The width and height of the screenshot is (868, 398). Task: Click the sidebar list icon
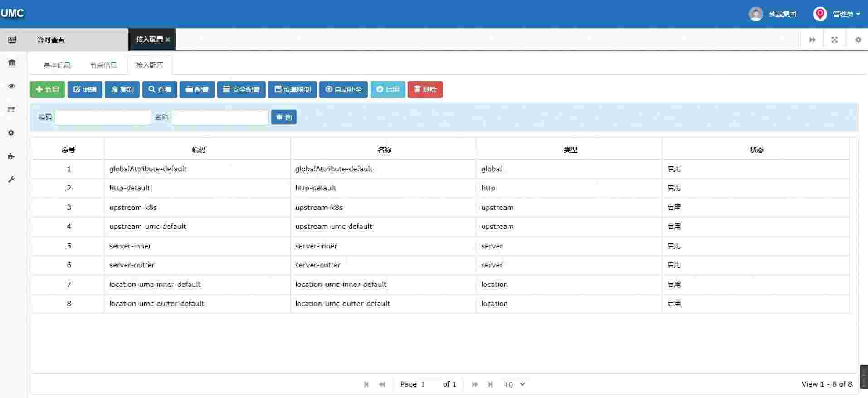[12, 109]
